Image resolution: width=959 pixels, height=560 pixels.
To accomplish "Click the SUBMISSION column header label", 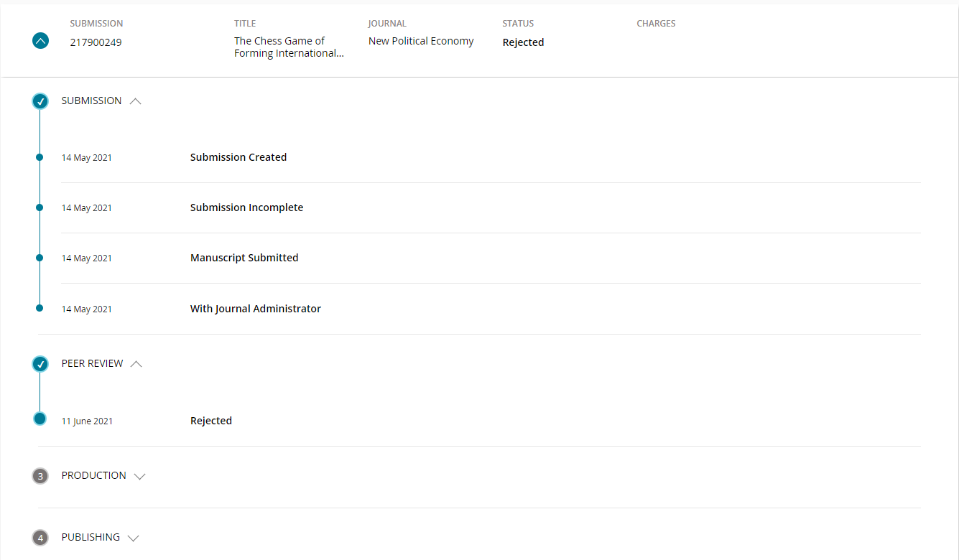I will click(x=96, y=24).
